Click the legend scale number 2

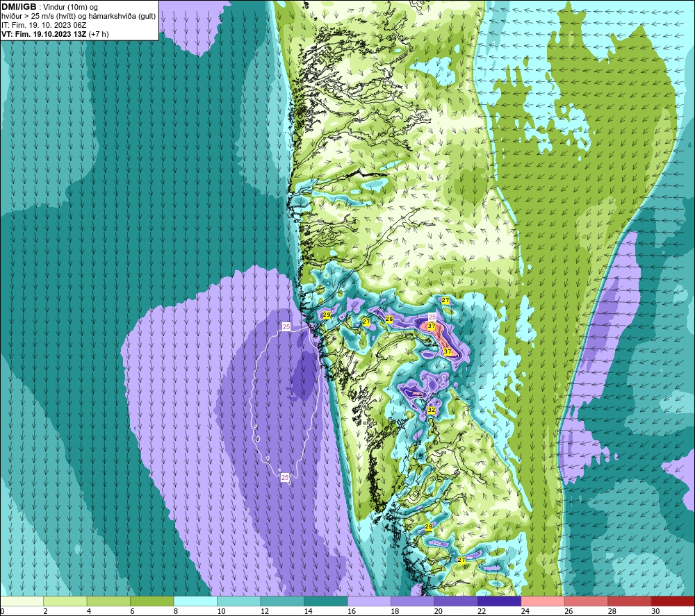pyautogui.click(x=45, y=611)
